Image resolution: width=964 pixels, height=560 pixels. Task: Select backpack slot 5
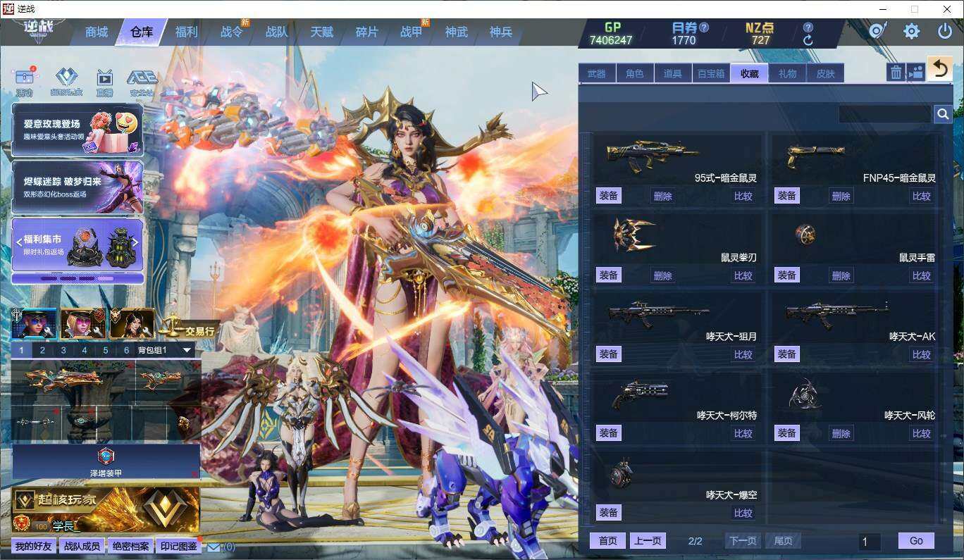tap(106, 350)
